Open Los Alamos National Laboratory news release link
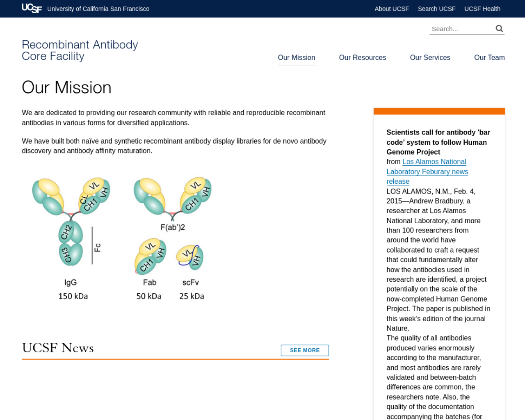Viewport: 525px width, 420px height. click(x=427, y=171)
